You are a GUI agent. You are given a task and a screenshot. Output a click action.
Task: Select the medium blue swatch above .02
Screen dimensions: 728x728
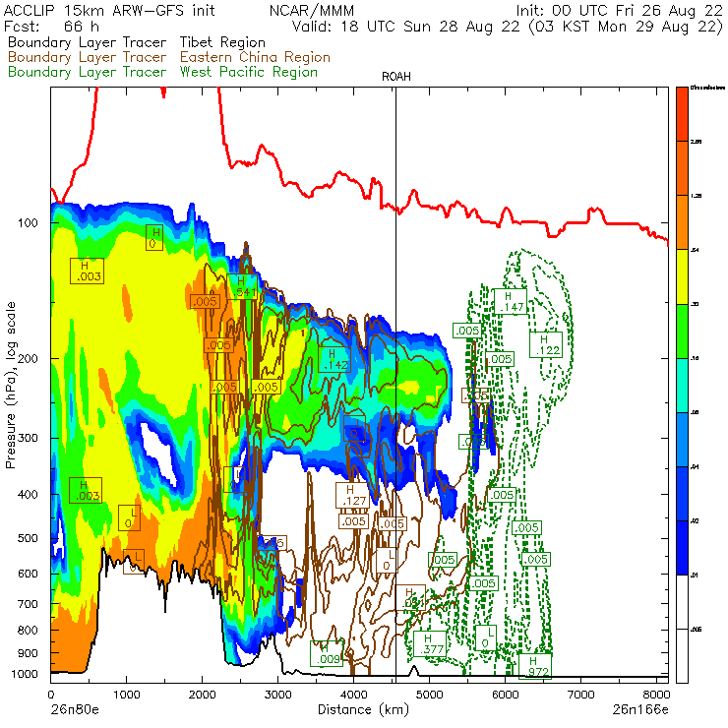[682, 494]
